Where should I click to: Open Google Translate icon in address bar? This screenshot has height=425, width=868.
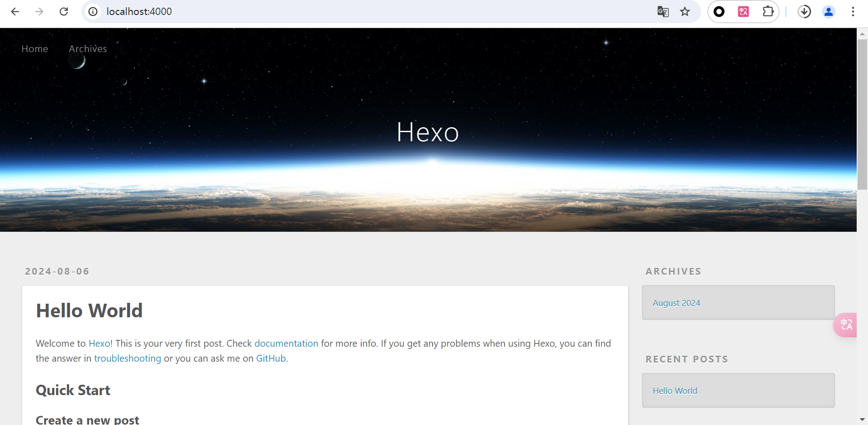[x=663, y=12]
